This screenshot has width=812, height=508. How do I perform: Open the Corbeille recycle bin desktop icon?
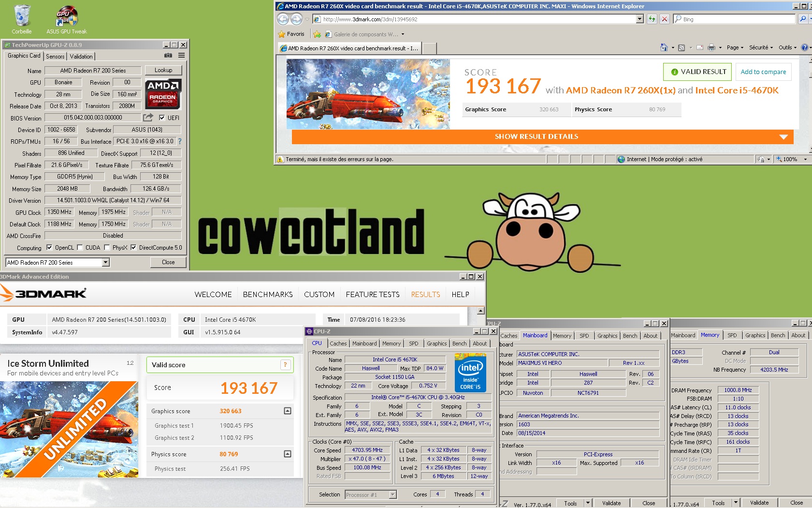coord(22,19)
